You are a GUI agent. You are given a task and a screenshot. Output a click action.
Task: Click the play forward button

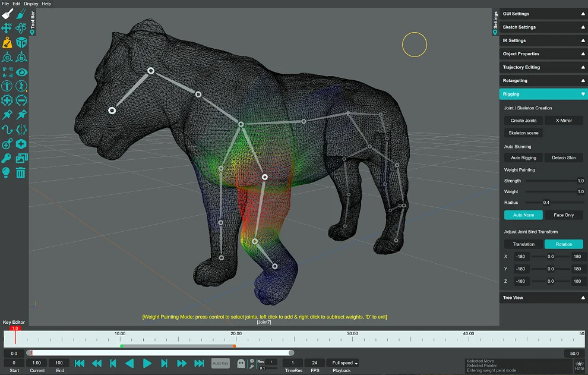click(147, 363)
